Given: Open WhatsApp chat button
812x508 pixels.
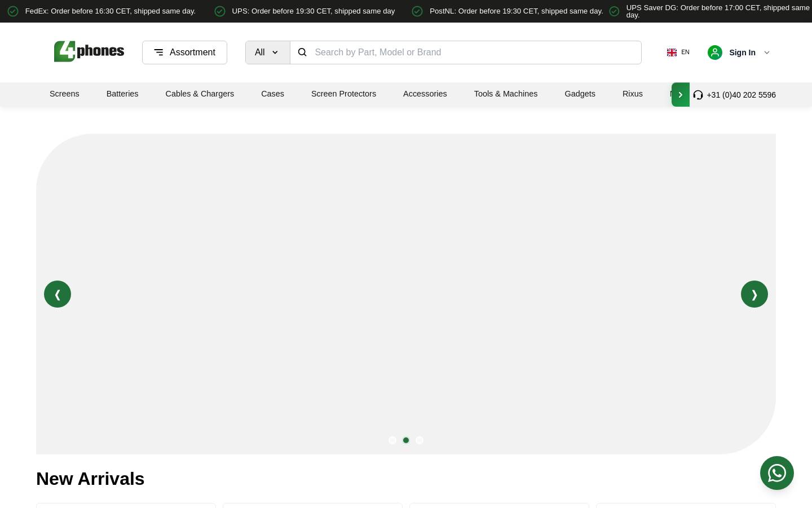Looking at the screenshot, I should 777,473.
